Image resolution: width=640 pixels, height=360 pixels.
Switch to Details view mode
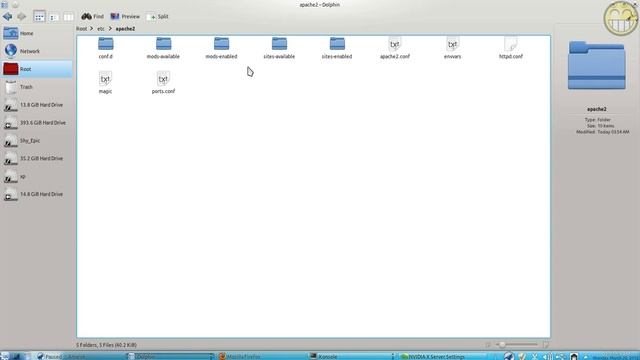(54, 17)
